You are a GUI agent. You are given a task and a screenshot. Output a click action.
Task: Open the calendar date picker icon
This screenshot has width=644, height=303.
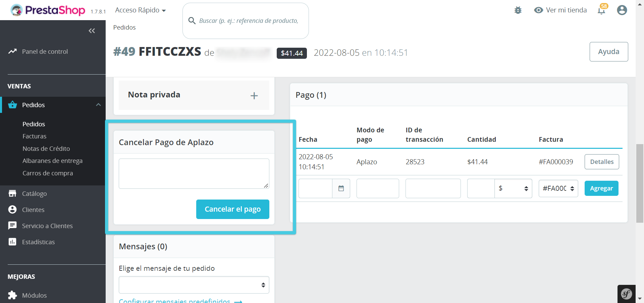point(341,188)
